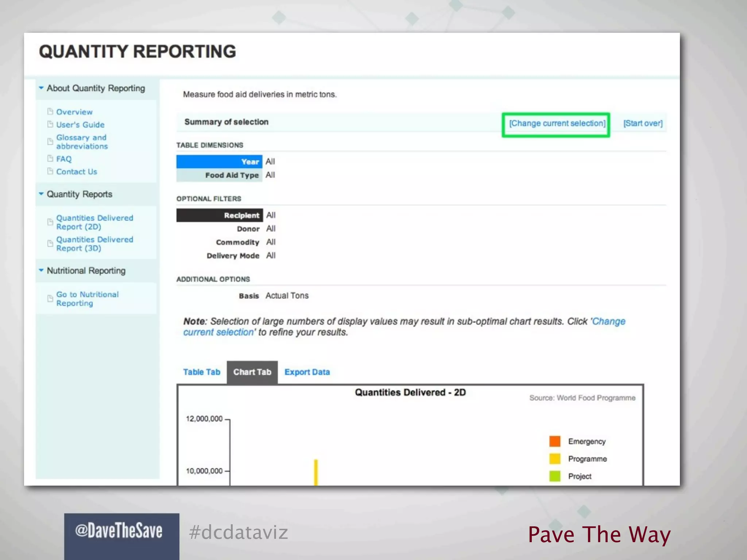
Task: Click the yellow Programme legend swatch
Action: pyautogui.click(x=555, y=459)
